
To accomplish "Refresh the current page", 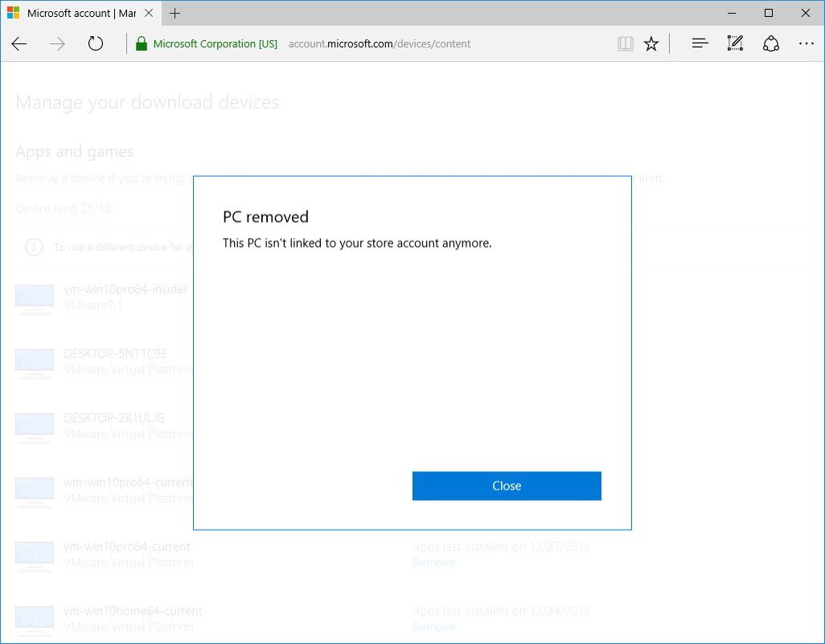I will (x=96, y=43).
